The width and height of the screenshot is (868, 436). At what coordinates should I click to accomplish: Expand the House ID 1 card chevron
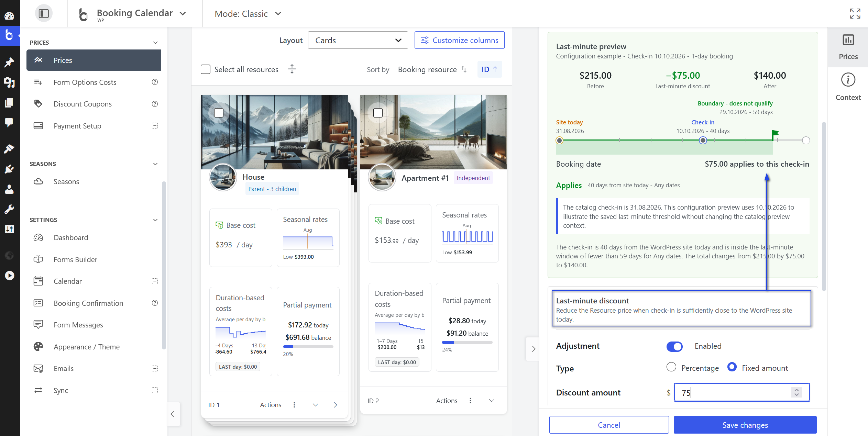point(315,405)
